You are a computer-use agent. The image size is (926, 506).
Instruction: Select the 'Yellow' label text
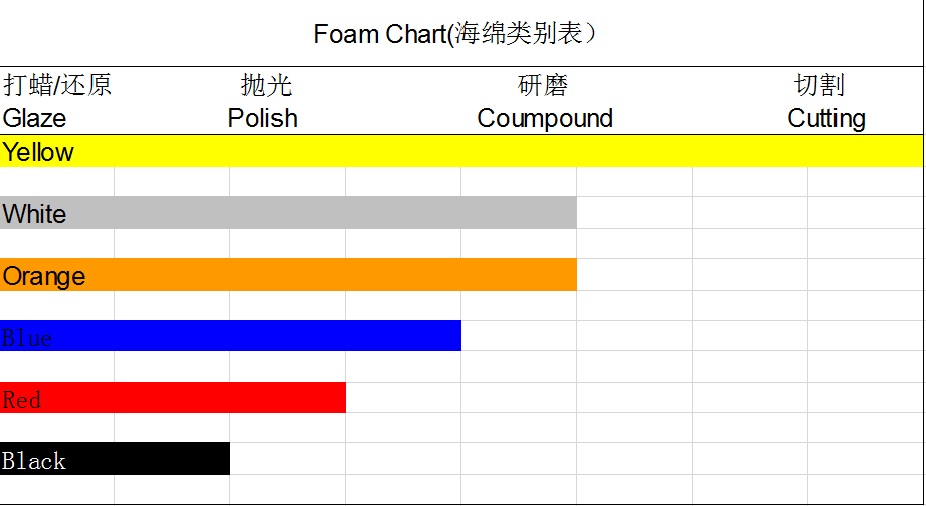coord(38,152)
